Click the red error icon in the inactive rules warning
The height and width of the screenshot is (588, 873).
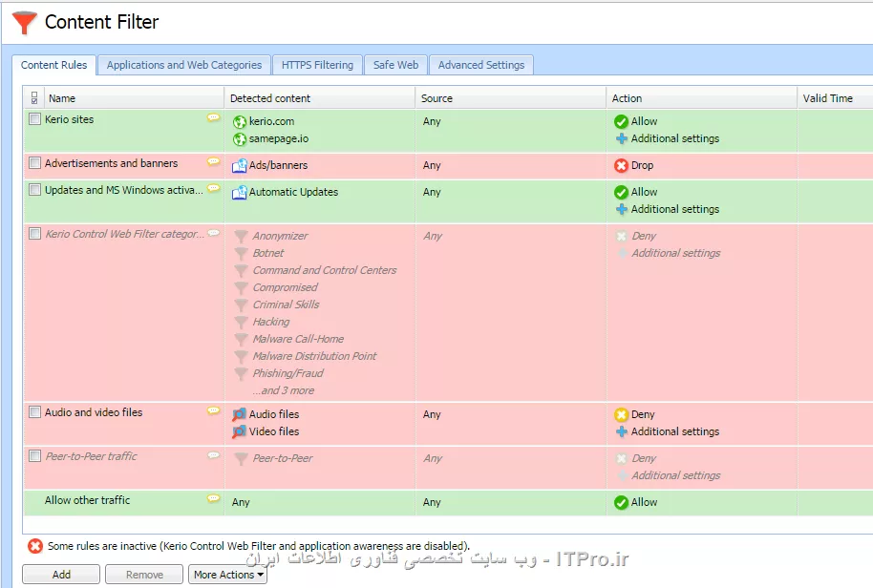coord(35,546)
